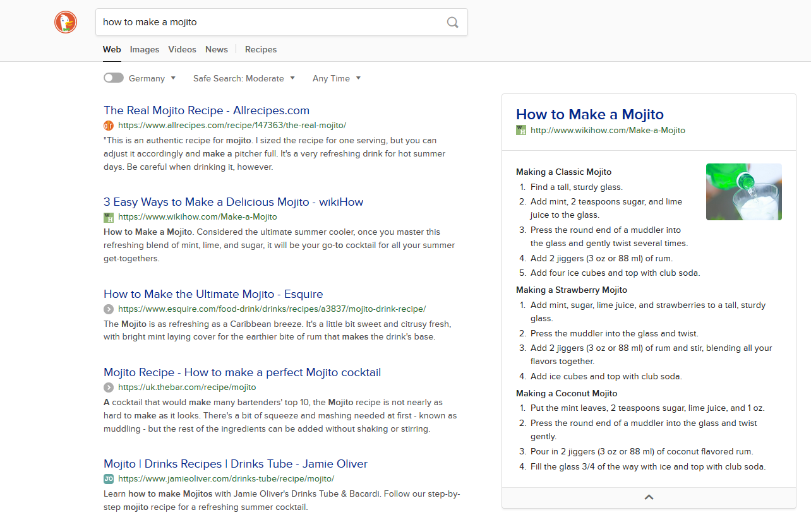Open the Germany region dropdown
The width and height of the screenshot is (811, 532).
tap(152, 78)
